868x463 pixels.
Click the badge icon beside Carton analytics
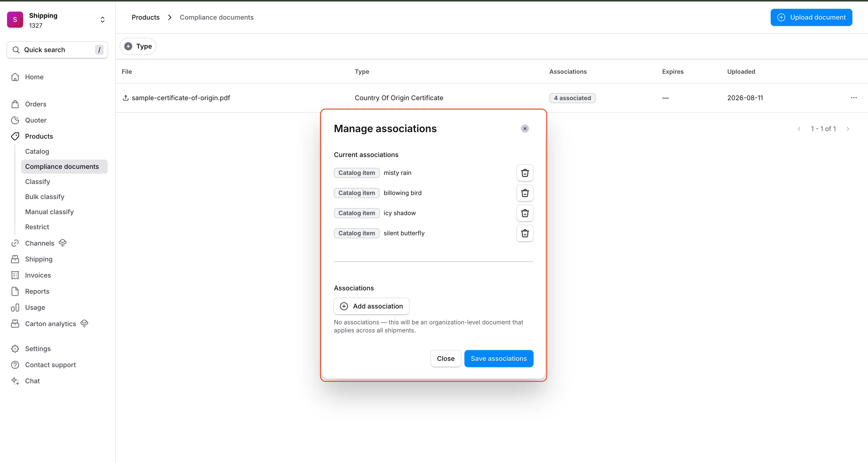[84, 323]
